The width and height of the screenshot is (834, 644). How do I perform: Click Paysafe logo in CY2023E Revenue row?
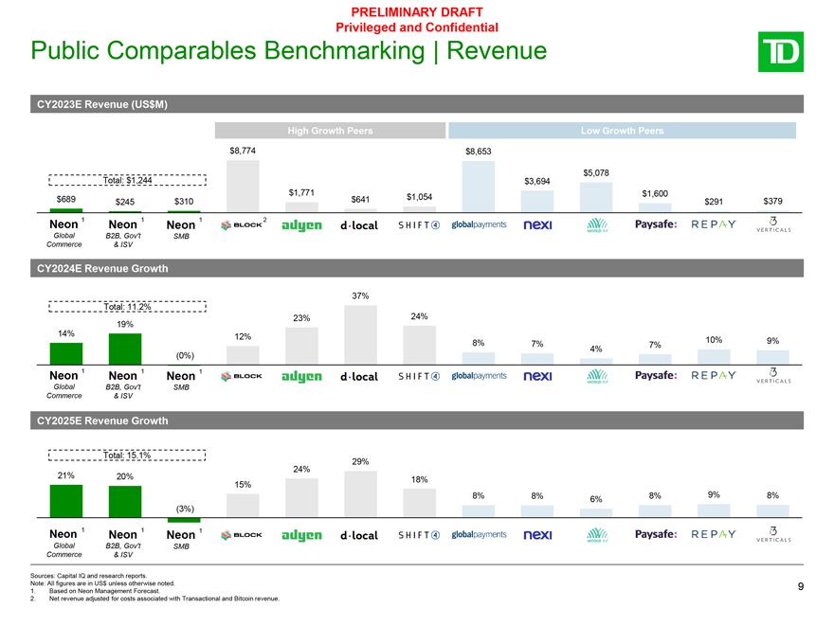pyautogui.click(x=656, y=224)
